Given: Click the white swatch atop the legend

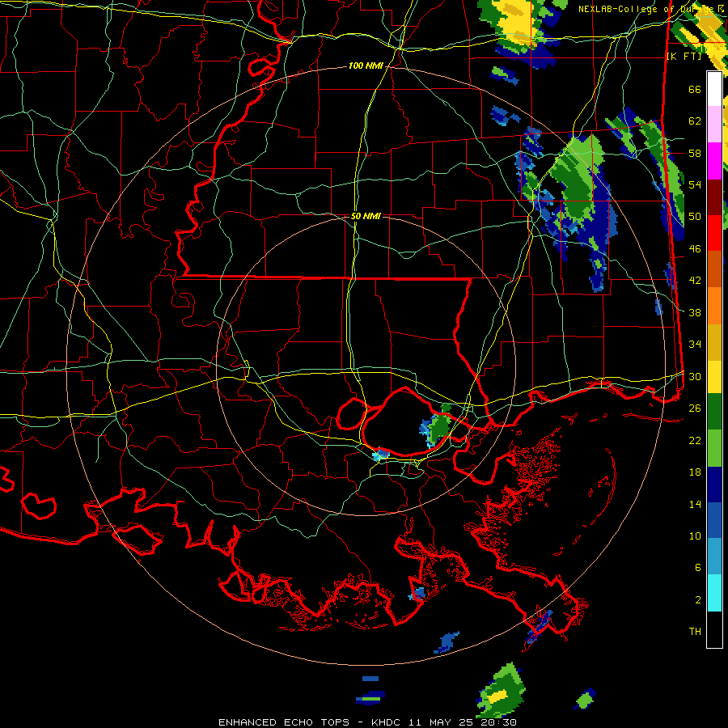Looking at the screenshot, I should (714, 89).
